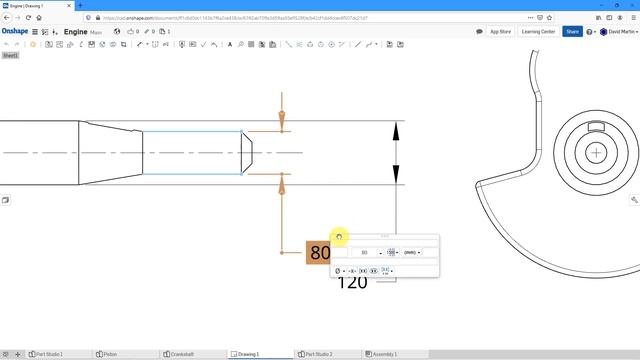Open the sheets panel icon at left edge
This screenshot has width=640, height=360.
click(5, 200)
